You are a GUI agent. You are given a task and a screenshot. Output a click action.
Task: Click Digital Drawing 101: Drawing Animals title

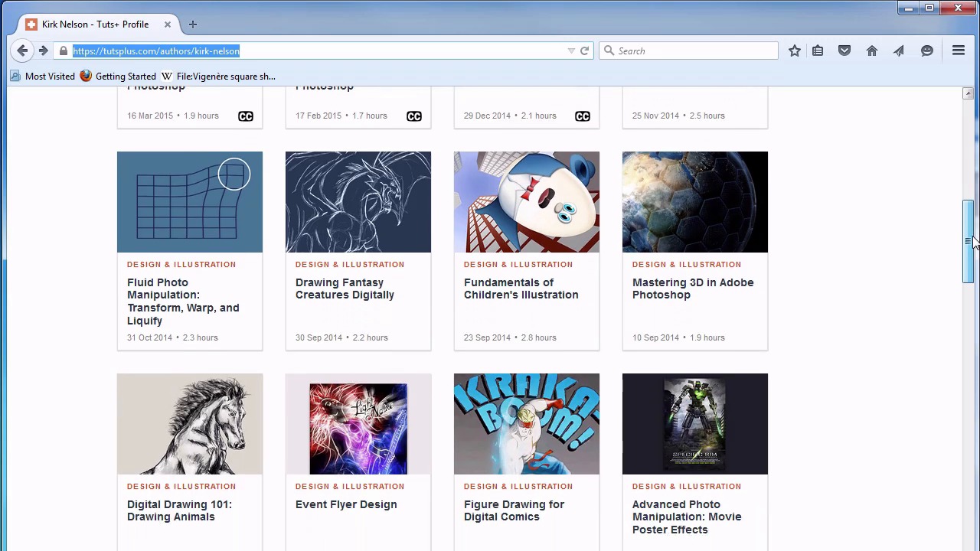pyautogui.click(x=179, y=510)
